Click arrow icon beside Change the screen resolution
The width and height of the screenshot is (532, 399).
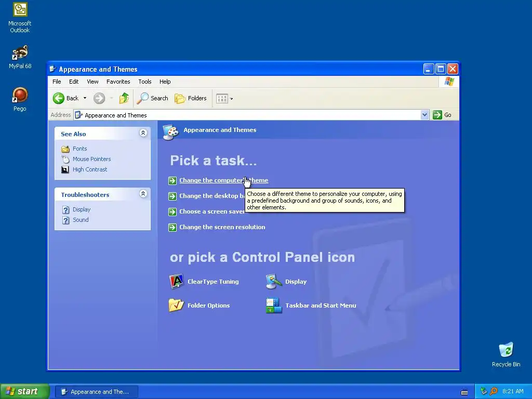(172, 228)
